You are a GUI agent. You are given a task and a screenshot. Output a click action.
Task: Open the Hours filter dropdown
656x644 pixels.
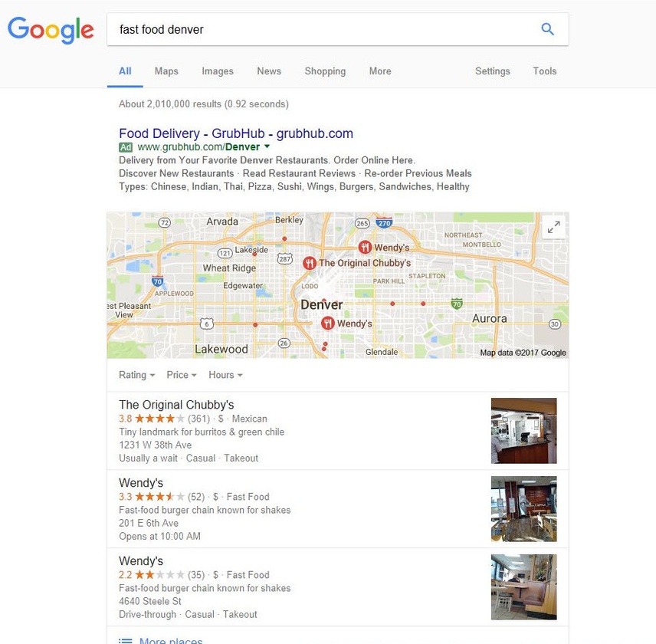click(225, 375)
